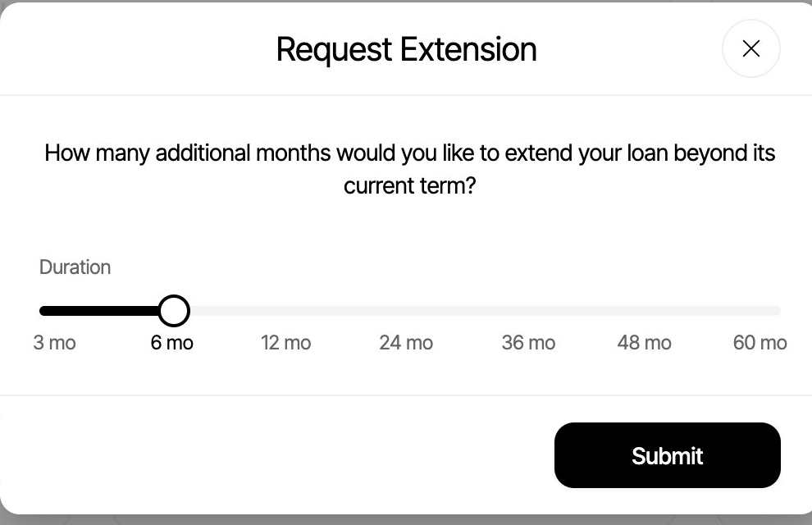The height and width of the screenshot is (525, 812).
Task: Click the Duration label above the slider
Action: pos(75,267)
